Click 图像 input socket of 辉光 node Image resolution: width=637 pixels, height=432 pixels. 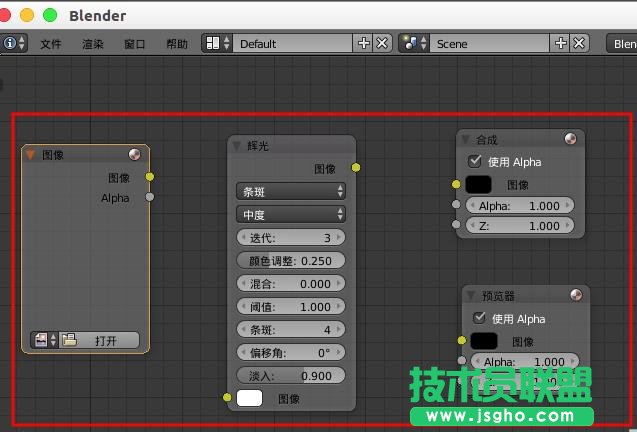[x=228, y=397]
